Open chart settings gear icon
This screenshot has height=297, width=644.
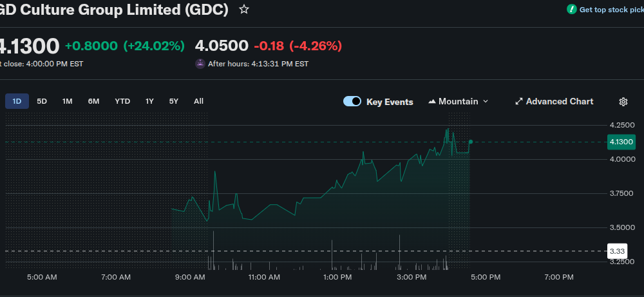point(623,102)
